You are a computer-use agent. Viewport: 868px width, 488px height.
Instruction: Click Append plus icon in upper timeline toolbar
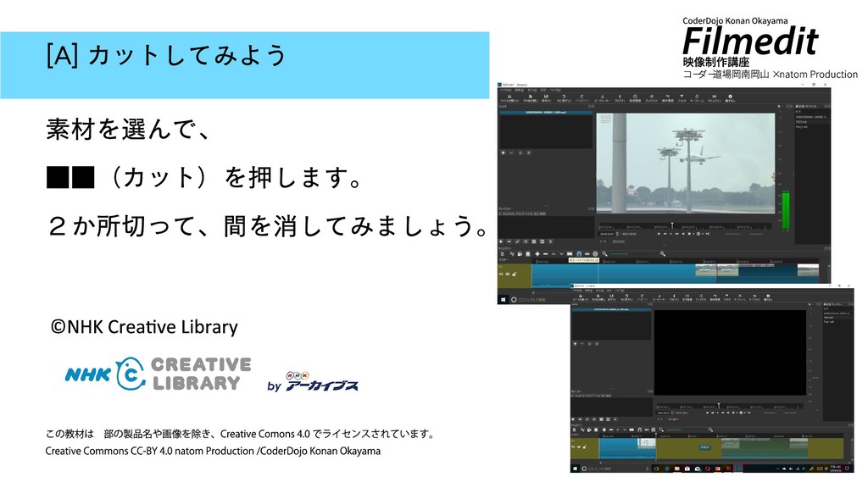point(537,254)
